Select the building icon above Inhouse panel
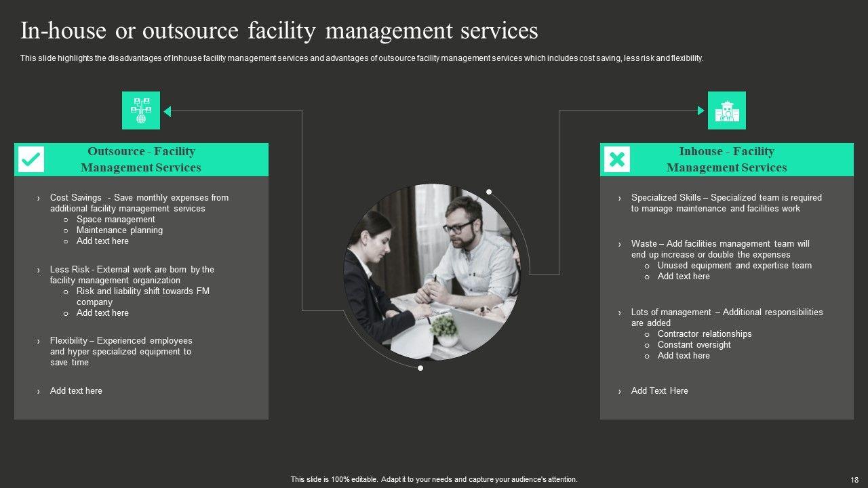Viewport: 868px width, 488px height. point(727,110)
